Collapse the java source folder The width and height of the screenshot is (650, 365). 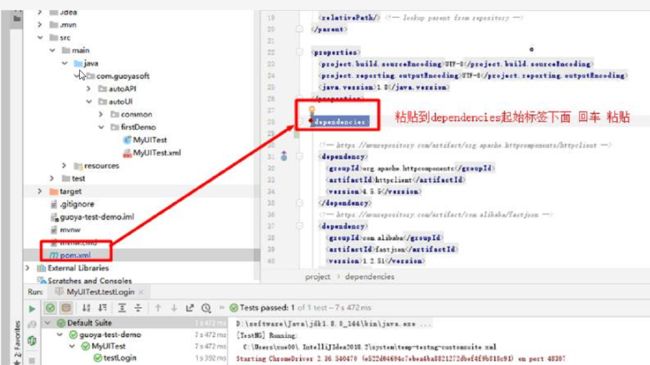(65, 63)
